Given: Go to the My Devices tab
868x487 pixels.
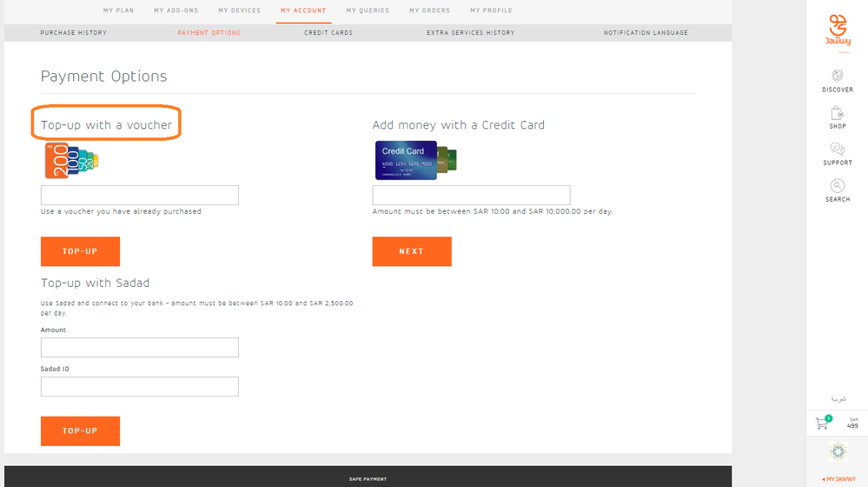Looking at the screenshot, I should [239, 10].
